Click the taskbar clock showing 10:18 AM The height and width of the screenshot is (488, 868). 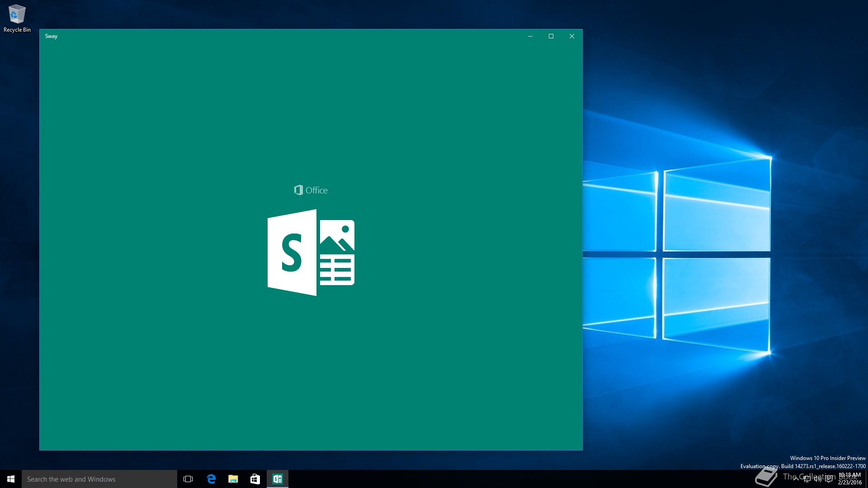click(x=850, y=479)
